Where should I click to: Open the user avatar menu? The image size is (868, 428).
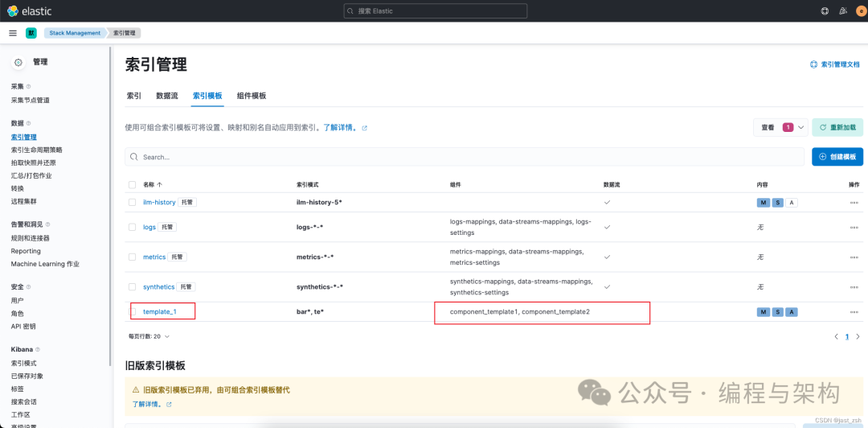coord(860,10)
